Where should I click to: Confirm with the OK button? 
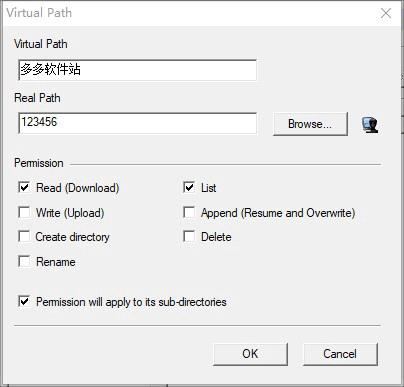250,354
